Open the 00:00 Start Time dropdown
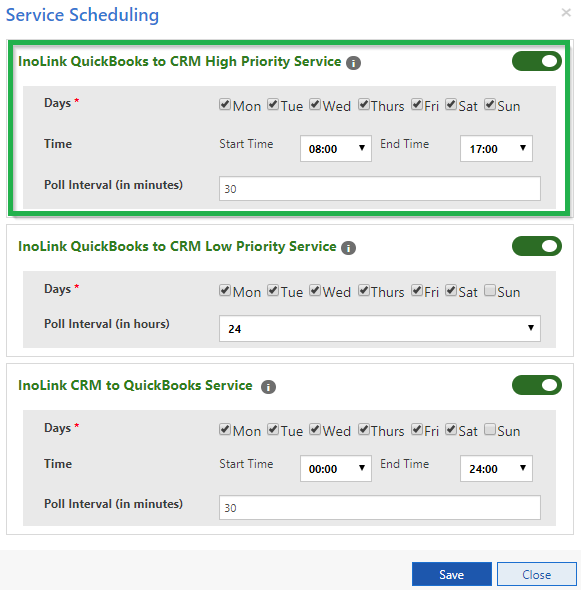581x590 pixels. pos(336,468)
